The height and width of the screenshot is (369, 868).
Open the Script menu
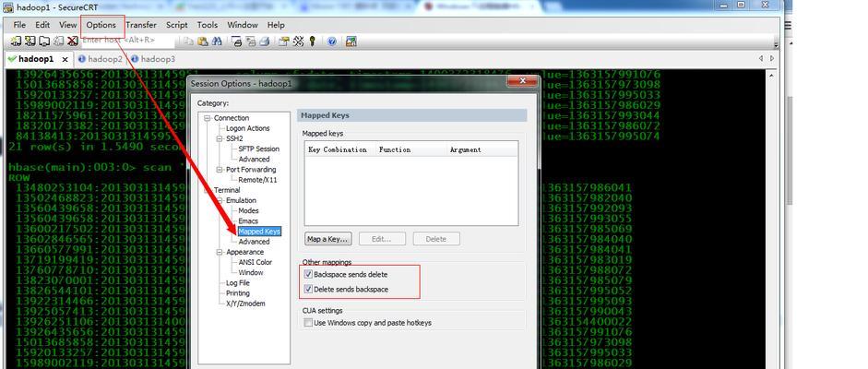coord(177,25)
